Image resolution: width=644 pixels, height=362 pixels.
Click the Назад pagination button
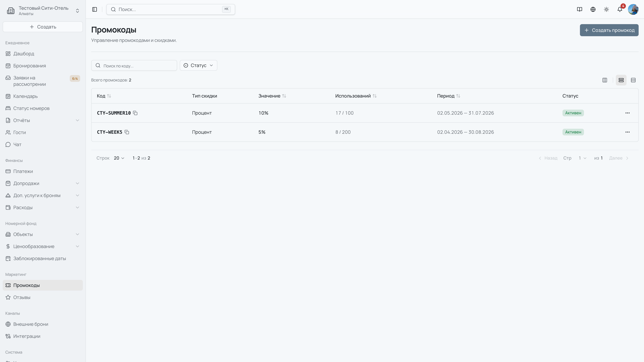tap(548, 158)
